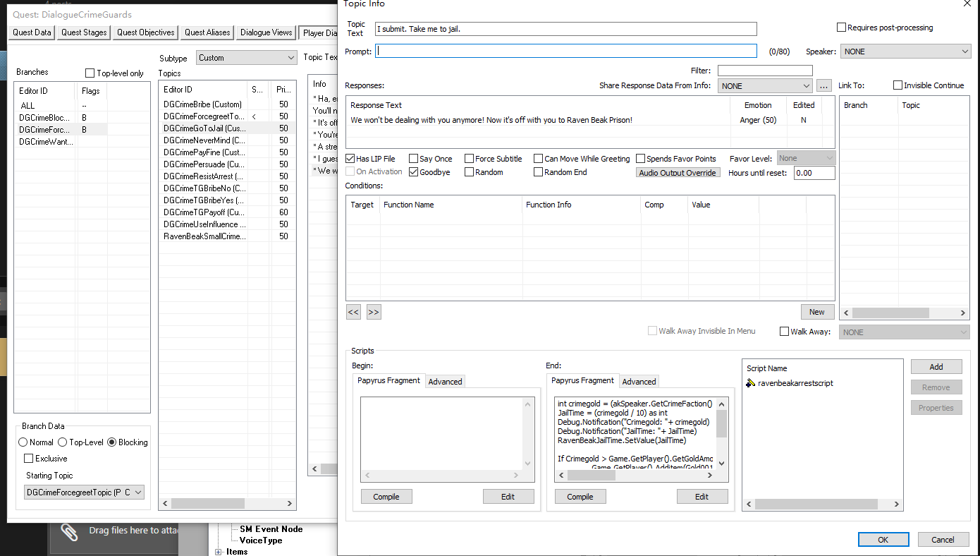The height and width of the screenshot is (556, 980).
Task: Click the Topic Text field
Action: point(566,29)
